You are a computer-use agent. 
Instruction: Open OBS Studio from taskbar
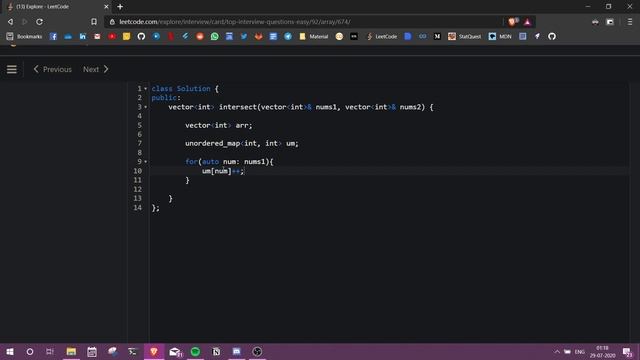click(257, 351)
